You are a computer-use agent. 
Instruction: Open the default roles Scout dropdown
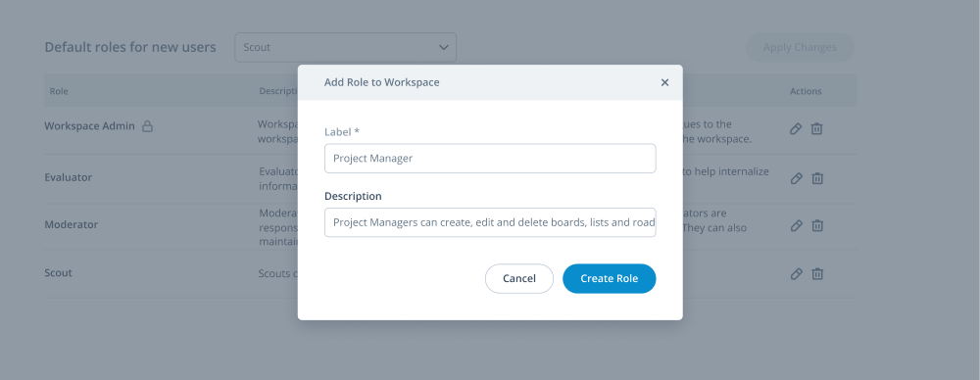coord(346,47)
